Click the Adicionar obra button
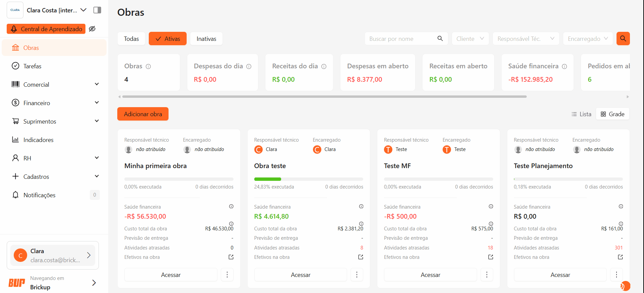644x293 pixels. [x=143, y=114]
